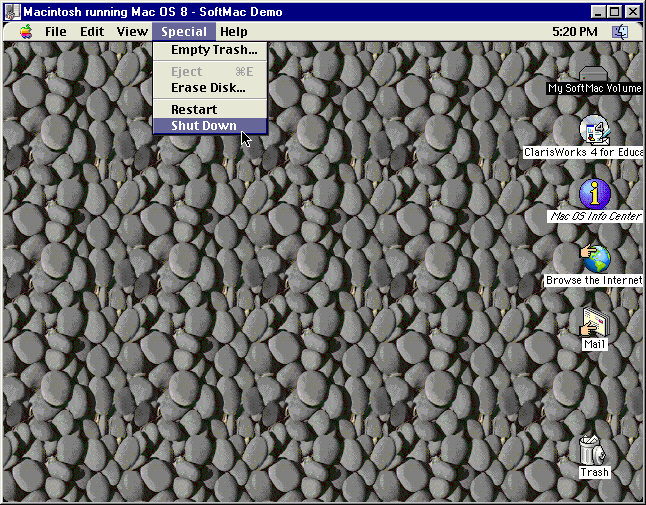Open the Apple menu icon

[26, 32]
